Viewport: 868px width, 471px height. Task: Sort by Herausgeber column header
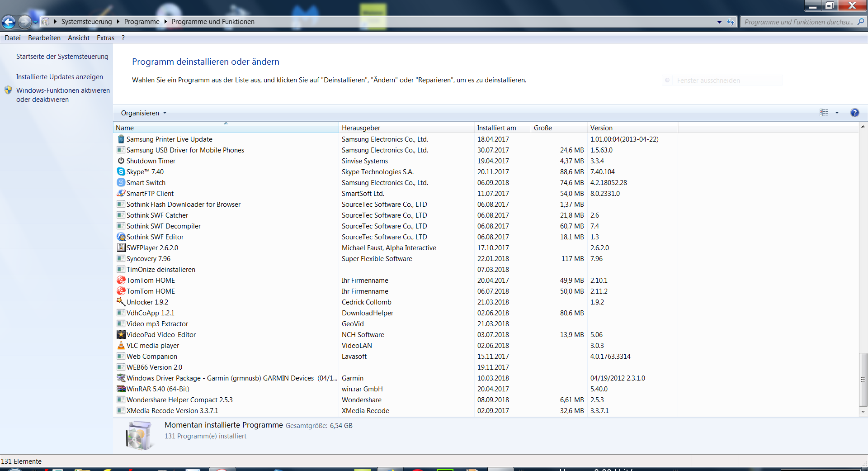[406, 128]
